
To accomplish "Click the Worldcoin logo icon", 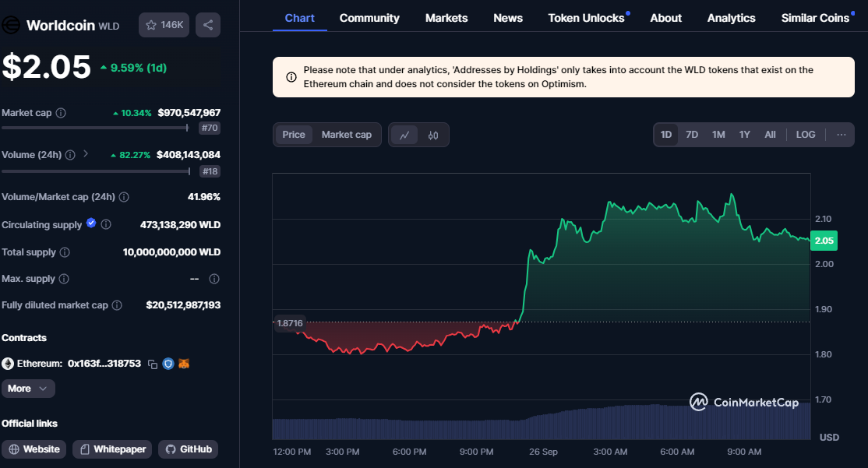I will click(10, 25).
